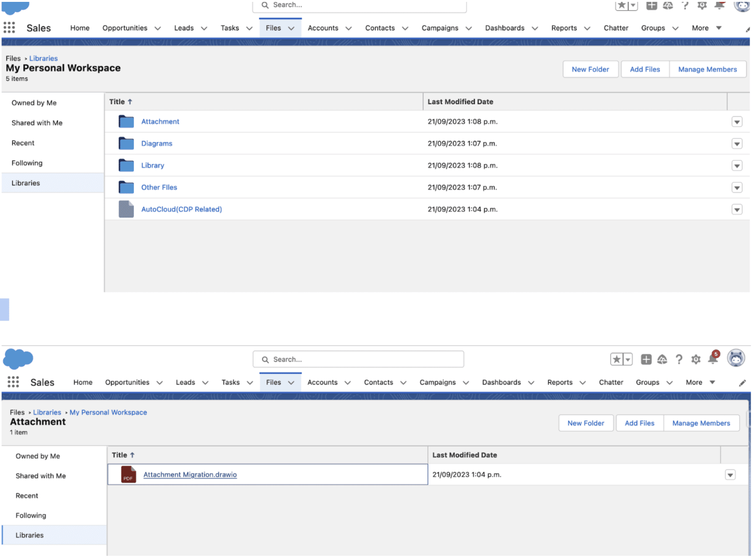The height and width of the screenshot is (560, 756).
Task: Select the Libraries filter in the sidebar
Action: pos(26,183)
